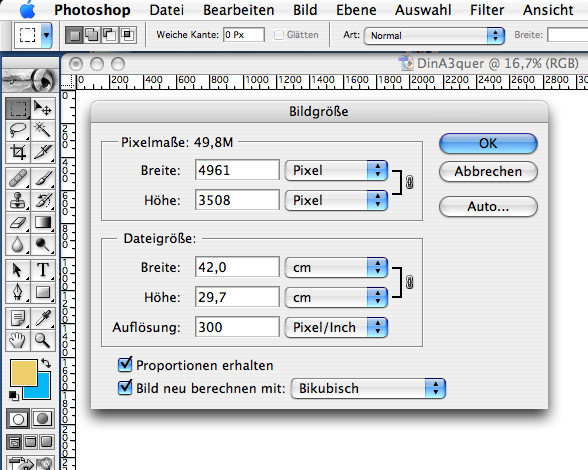Click the yellow foreground color swatch
Viewport: 588px width, 470px height.
click(23, 372)
